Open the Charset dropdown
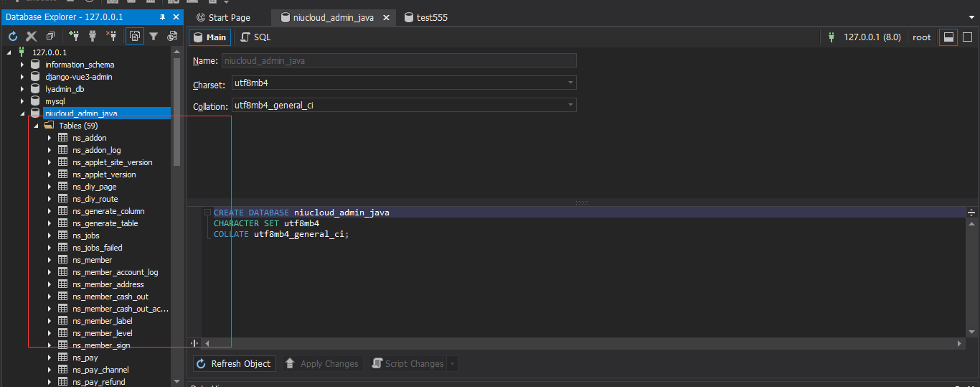980x387 pixels. [x=570, y=83]
